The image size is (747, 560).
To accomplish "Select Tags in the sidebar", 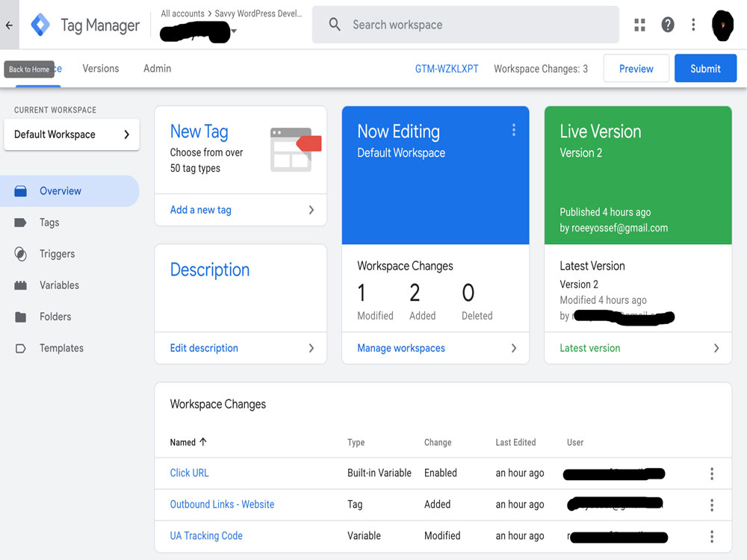I will [69, 223].
